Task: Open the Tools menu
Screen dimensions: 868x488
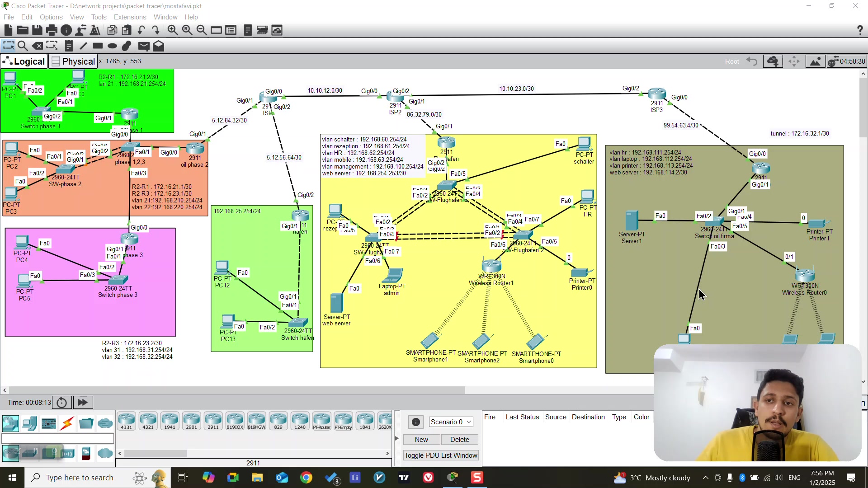Action: [x=99, y=17]
